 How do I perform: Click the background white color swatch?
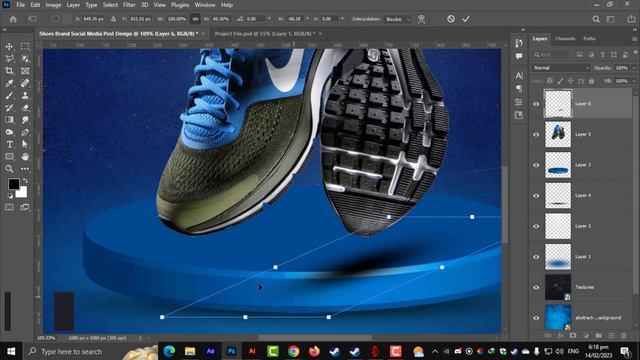click(x=22, y=193)
